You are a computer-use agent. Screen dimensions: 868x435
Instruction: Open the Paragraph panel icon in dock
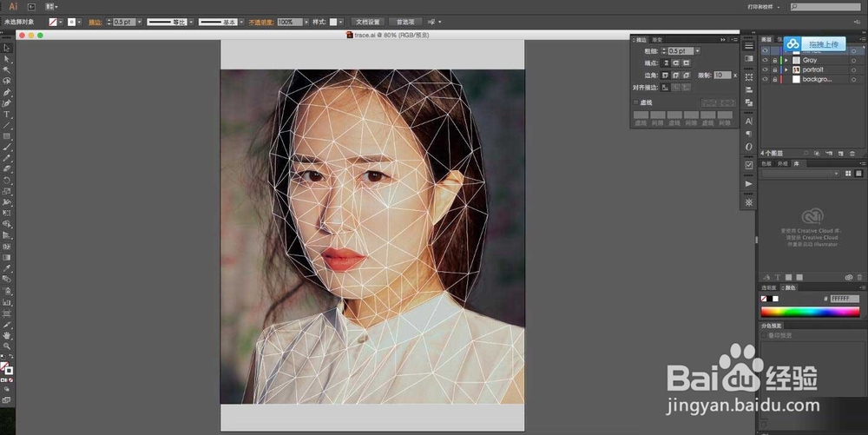tap(749, 134)
